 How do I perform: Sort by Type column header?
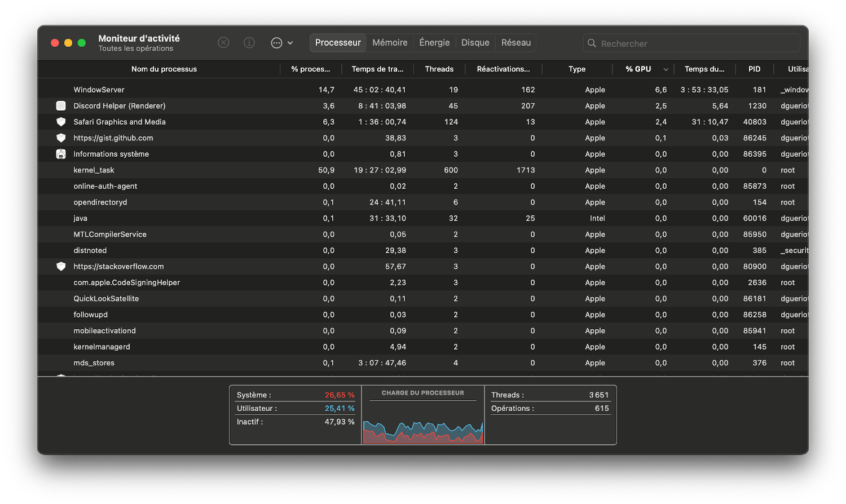click(x=577, y=69)
